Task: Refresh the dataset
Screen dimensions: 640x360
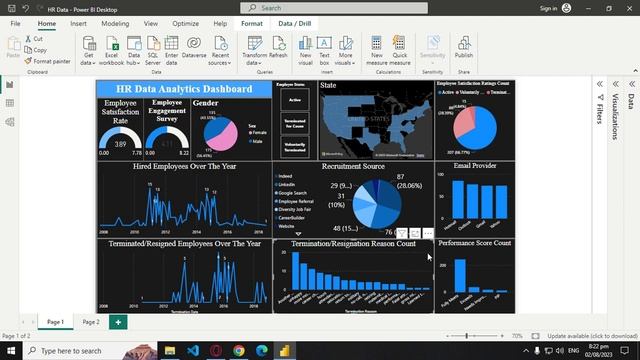Action: (278, 47)
